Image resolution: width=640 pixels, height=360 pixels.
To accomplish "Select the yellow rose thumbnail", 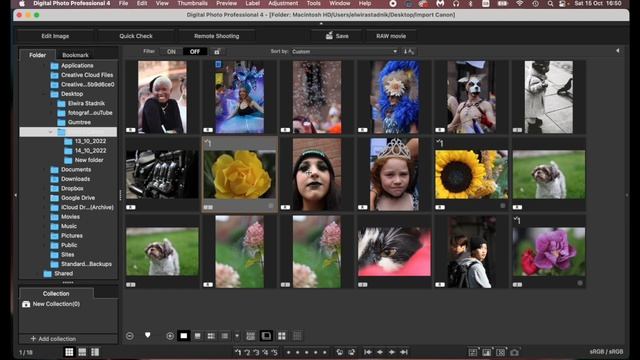I will [x=240, y=174].
